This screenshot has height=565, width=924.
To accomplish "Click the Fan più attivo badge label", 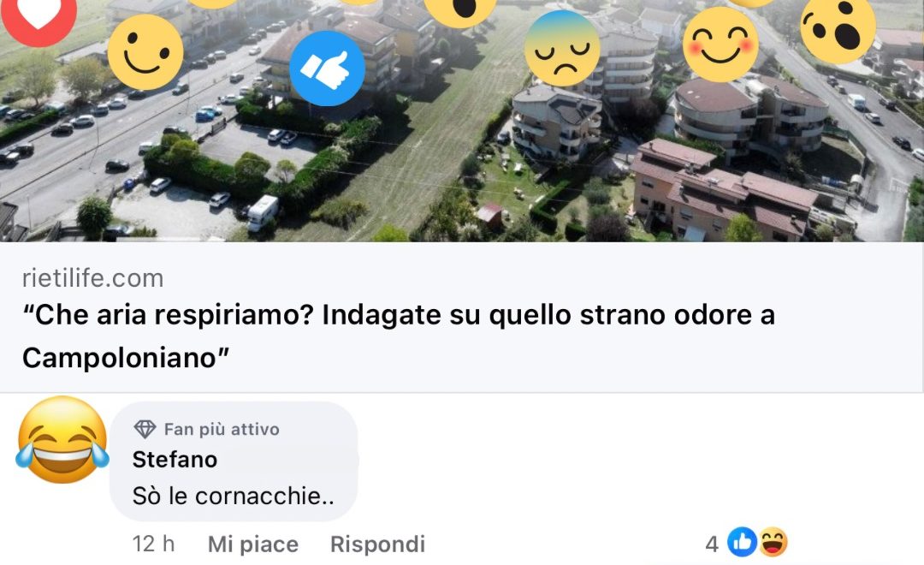I will [x=222, y=430].
